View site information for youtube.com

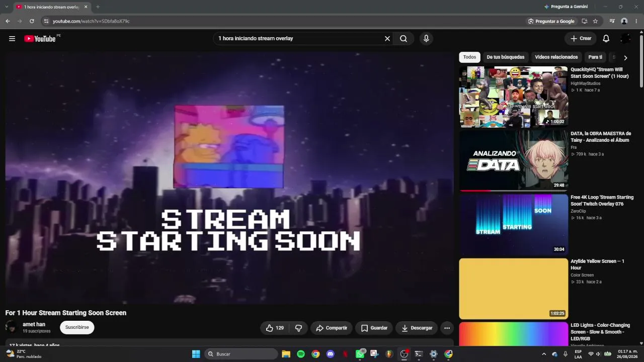[46, 21]
